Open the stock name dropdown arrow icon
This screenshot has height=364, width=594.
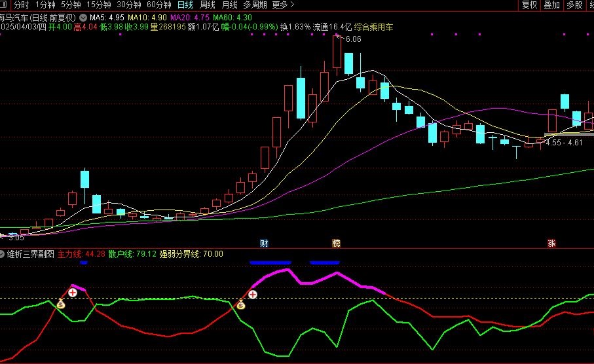pos(83,18)
